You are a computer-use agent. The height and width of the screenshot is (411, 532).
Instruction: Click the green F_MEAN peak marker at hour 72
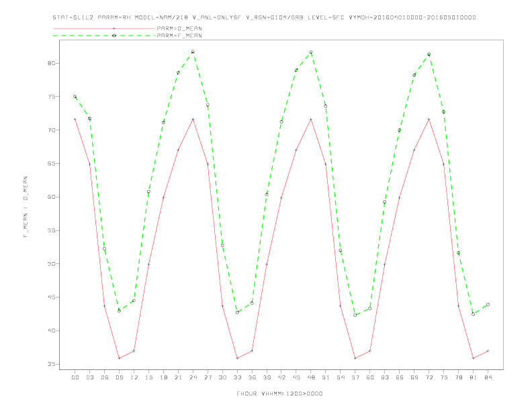(x=429, y=54)
